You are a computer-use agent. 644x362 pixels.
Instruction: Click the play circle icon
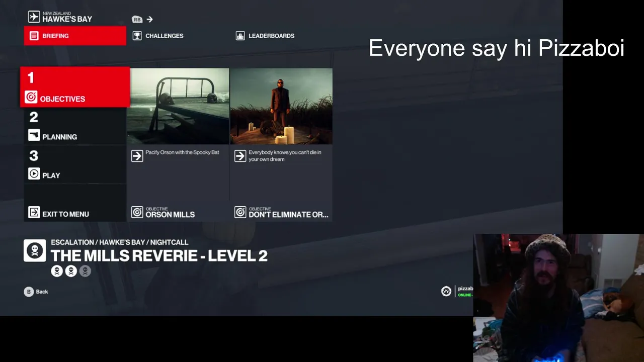(x=34, y=173)
